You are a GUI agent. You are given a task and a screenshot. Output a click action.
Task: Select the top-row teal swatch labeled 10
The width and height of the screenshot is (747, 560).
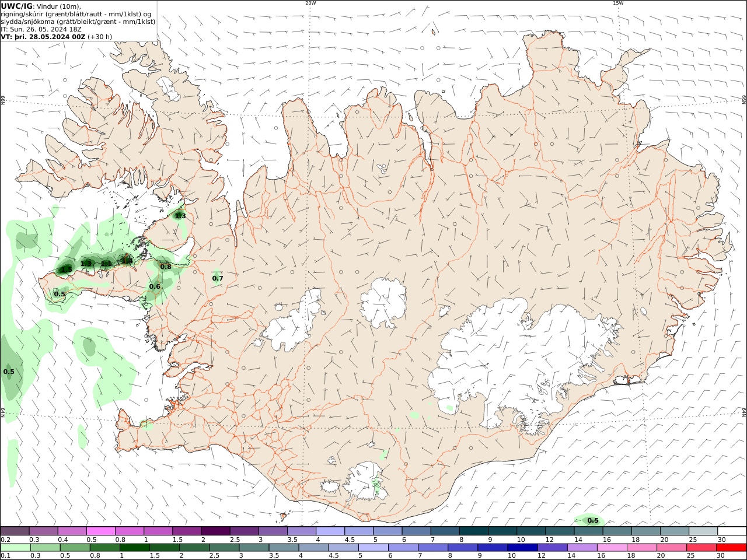(530, 531)
